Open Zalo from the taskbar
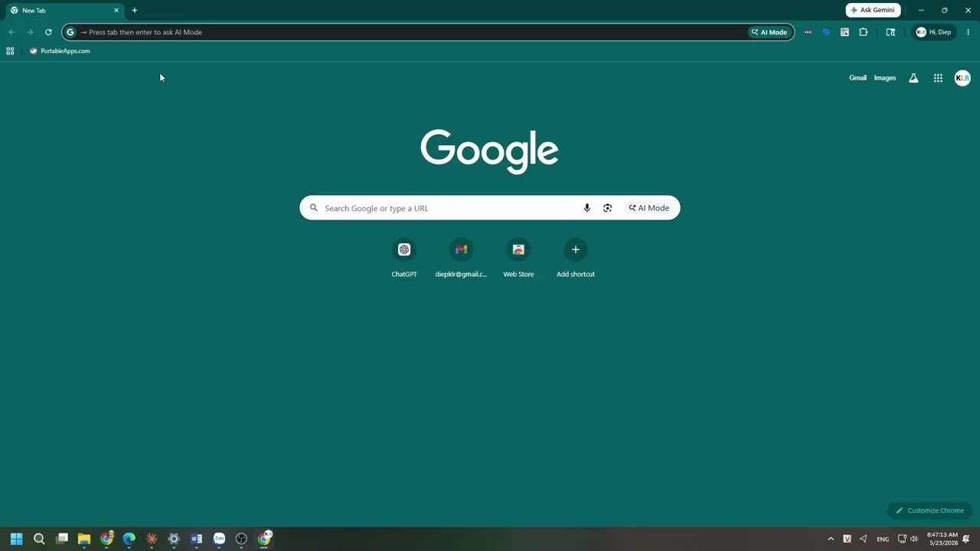The width and height of the screenshot is (980, 551). pyautogui.click(x=219, y=539)
